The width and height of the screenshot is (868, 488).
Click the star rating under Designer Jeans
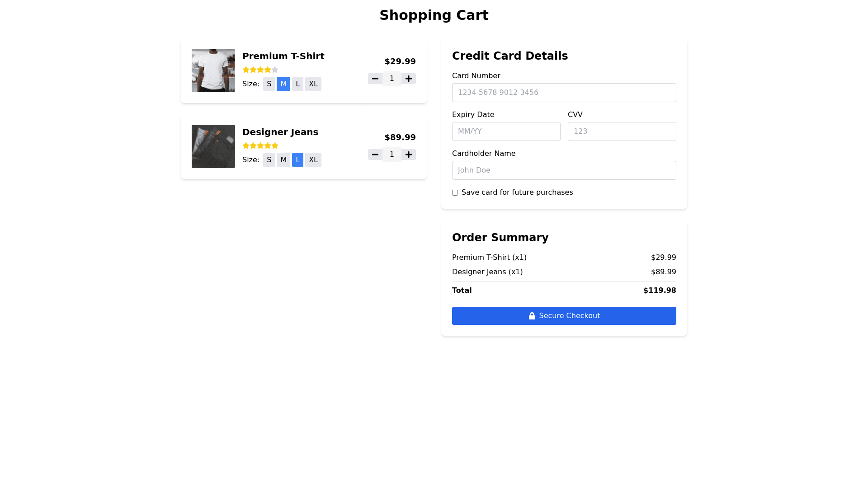(260, 145)
